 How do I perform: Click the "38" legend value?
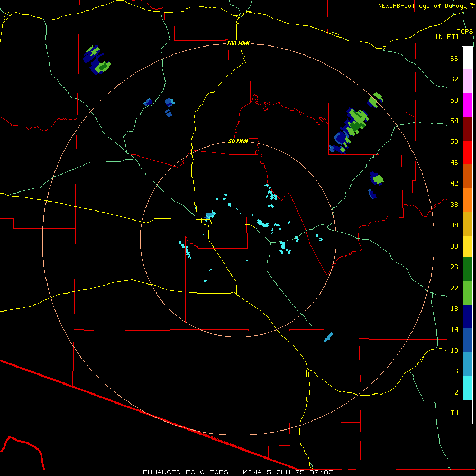[454, 204]
